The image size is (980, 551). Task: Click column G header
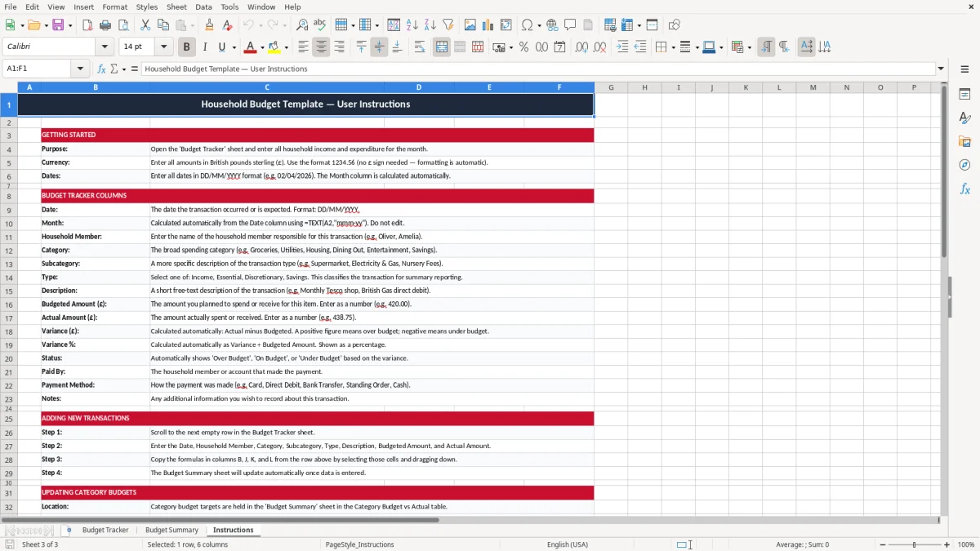click(611, 87)
